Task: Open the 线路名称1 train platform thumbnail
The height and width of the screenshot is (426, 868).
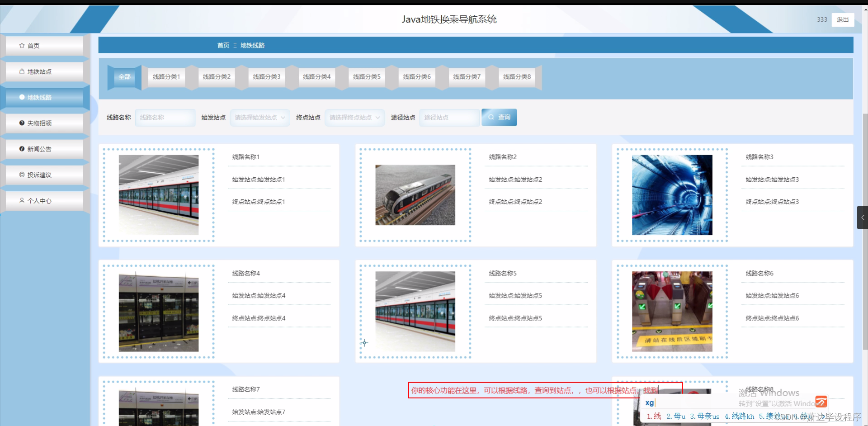Action: click(x=159, y=195)
